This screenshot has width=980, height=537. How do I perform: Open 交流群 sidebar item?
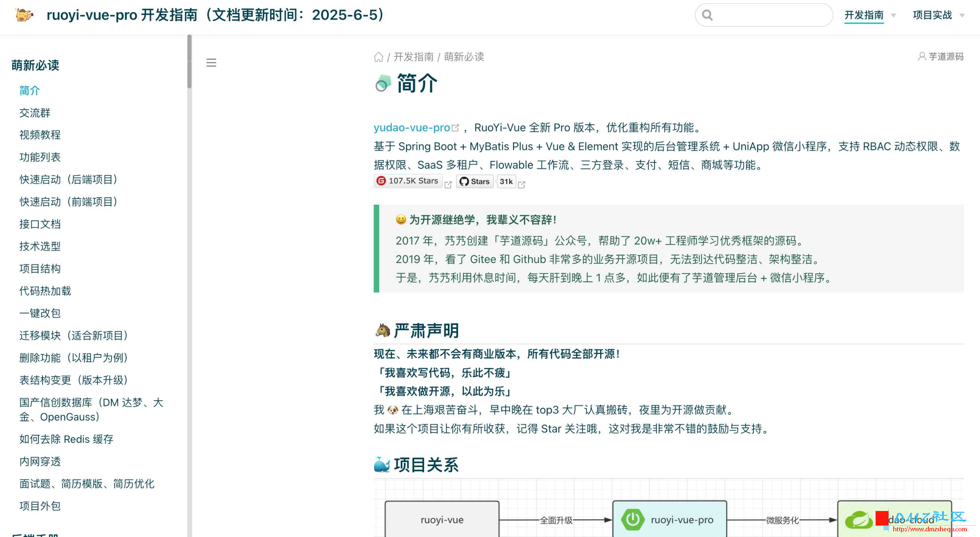pos(35,113)
